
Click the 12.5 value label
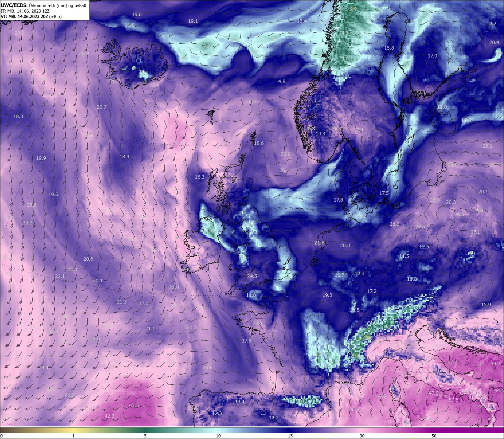[424, 247]
